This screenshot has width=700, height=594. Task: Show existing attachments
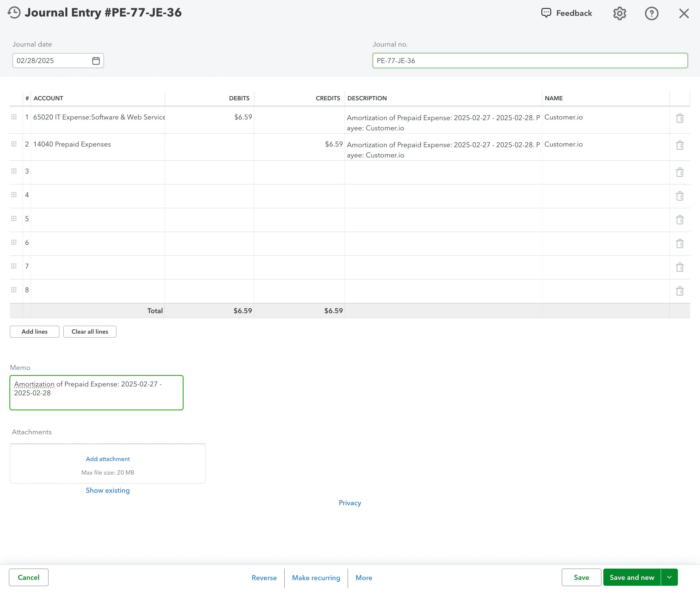click(x=108, y=490)
